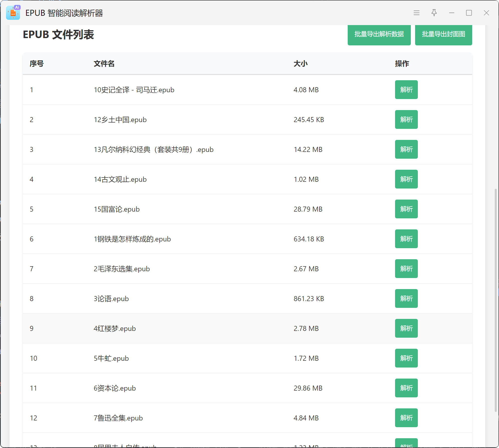The height and width of the screenshot is (448, 499).
Task: Parse 10史记全译 - 司马迁.epub file
Action: [406, 89]
